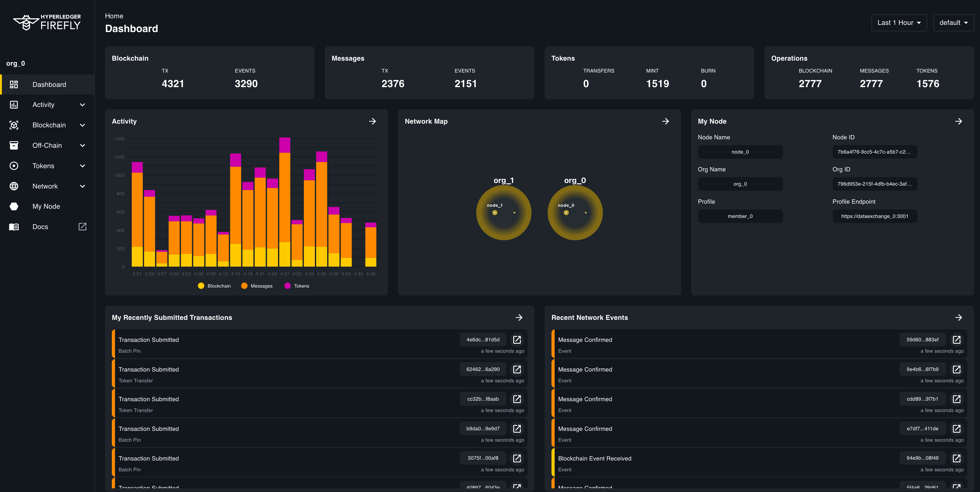Viewport: 980px width, 492px height.
Task: Open My Node panel arrow
Action: (958, 121)
